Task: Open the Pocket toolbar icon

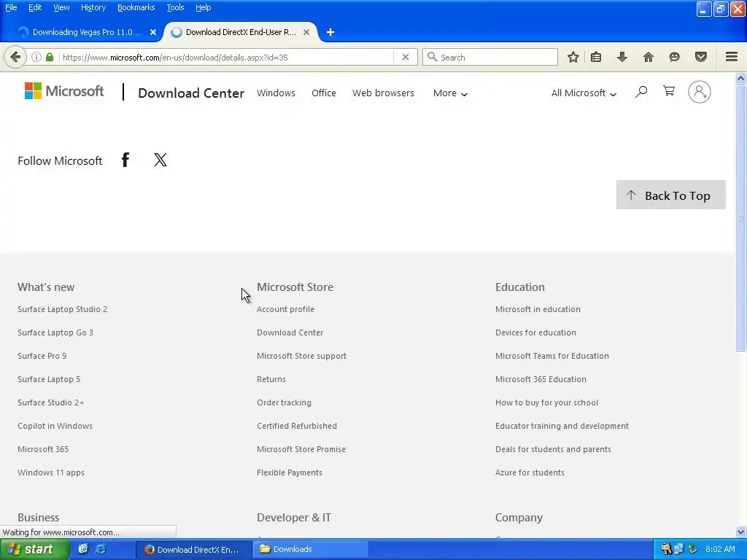Action: point(701,57)
